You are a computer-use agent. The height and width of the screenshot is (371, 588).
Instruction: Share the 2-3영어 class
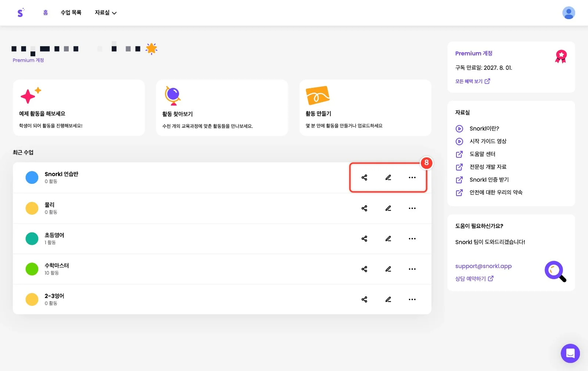tap(364, 299)
